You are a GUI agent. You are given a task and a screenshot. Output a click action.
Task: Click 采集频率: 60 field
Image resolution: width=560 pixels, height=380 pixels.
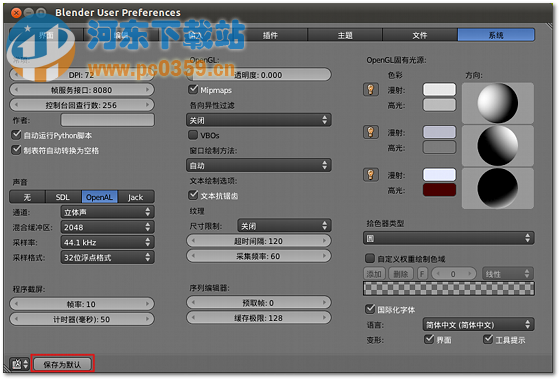[x=259, y=256]
